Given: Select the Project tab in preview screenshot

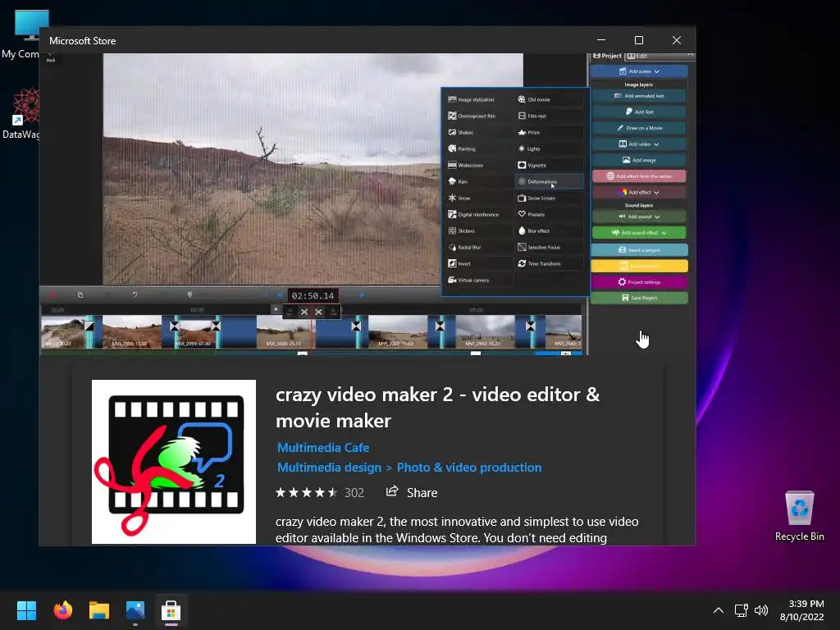Looking at the screenshot, I should [607, 56].
